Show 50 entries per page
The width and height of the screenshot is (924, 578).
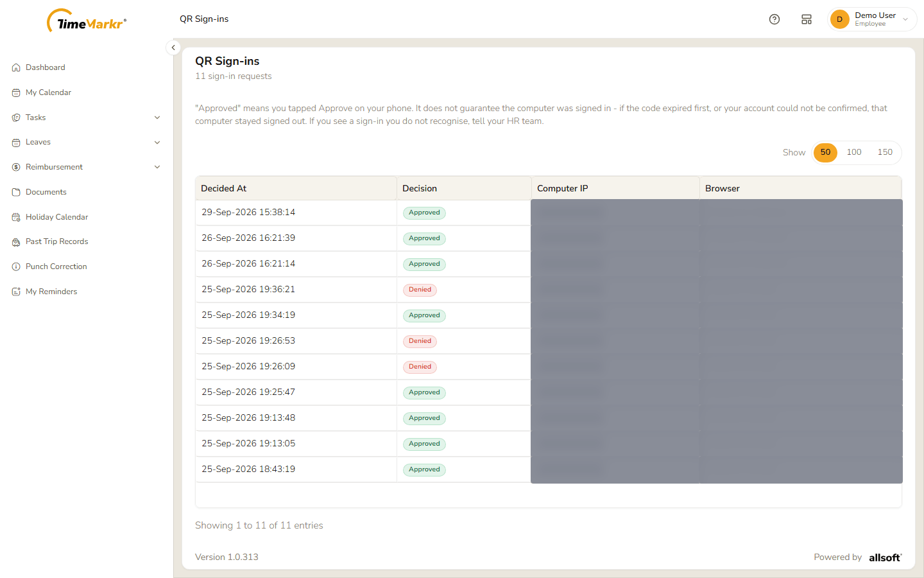tap(825, 152)
